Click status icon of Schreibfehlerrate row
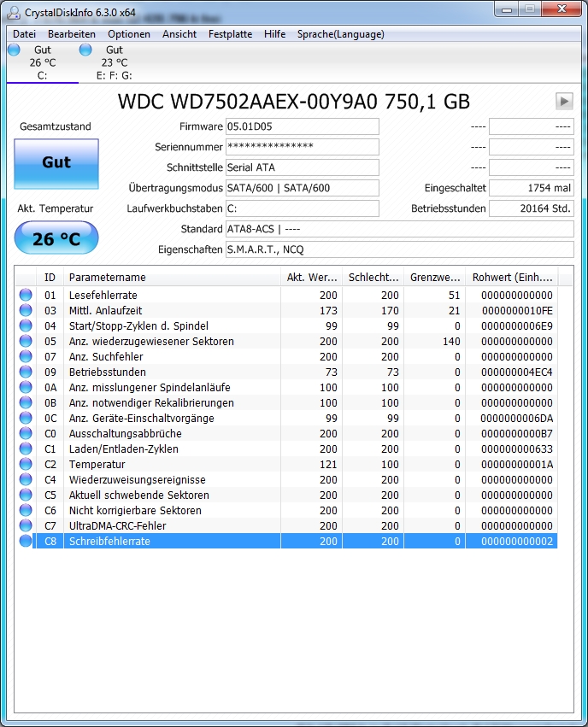The width and height of the screenshot is (588, 727). tap(26, 541)
